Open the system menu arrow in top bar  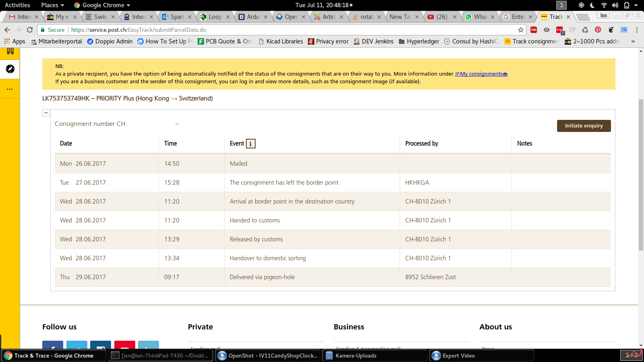point(636,5)
